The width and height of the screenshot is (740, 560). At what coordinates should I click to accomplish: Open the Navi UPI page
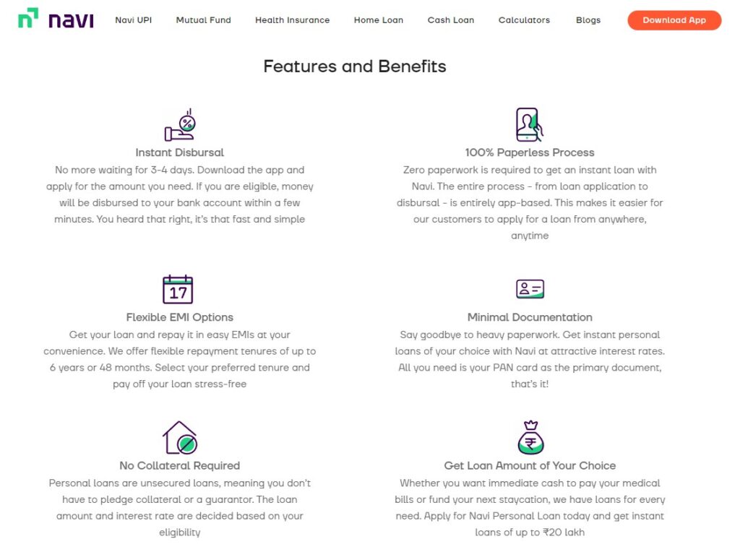coord(133,20)
